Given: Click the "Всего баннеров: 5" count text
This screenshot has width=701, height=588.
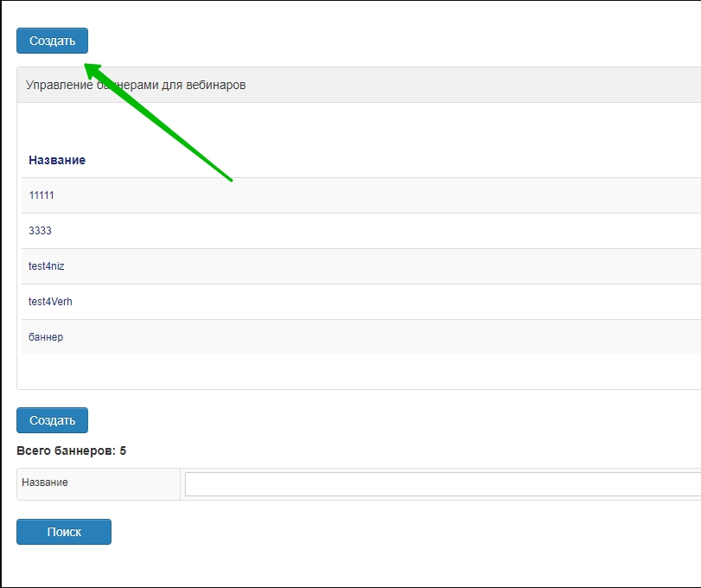Looking at the screenshot, I should tap(71, 451).
